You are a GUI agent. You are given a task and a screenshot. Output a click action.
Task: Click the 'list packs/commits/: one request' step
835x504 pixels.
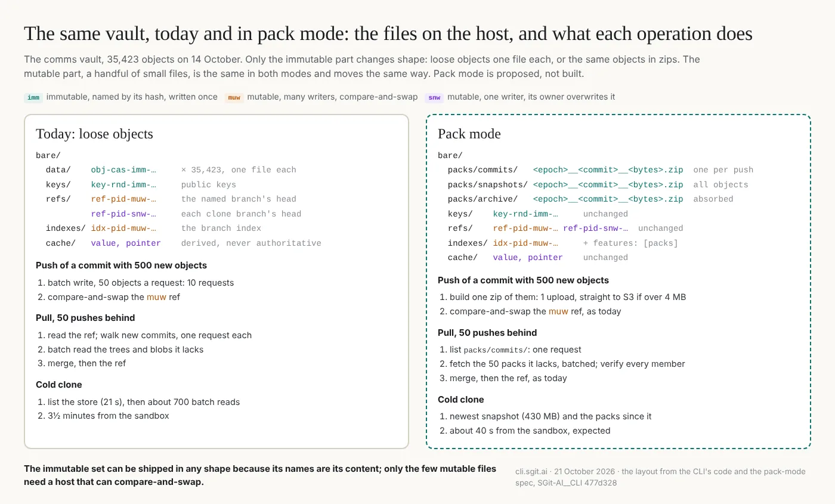tap(515, 350)
